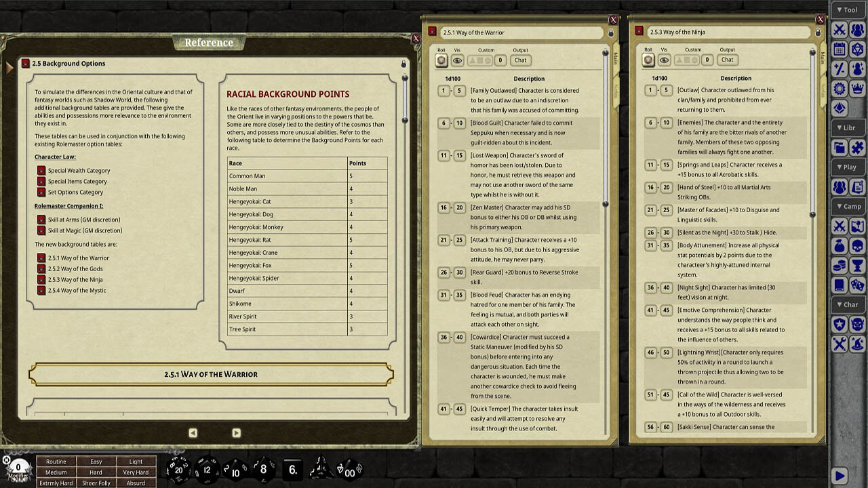This screenshot has height=488, width=868.
Task: Click the Hengeyokai: Fox race row
Action: click(x=307, y=265)
